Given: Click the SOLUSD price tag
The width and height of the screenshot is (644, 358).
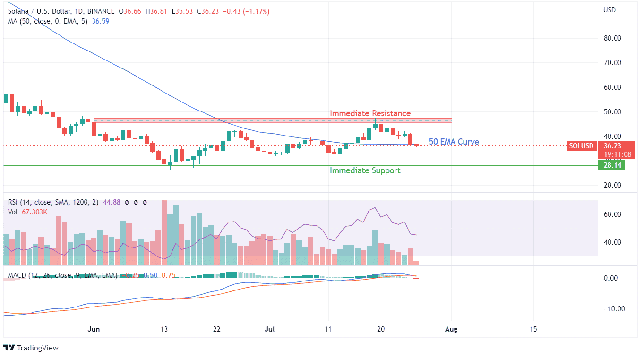Looking at the screenshot, I should (x=581, y=146).
